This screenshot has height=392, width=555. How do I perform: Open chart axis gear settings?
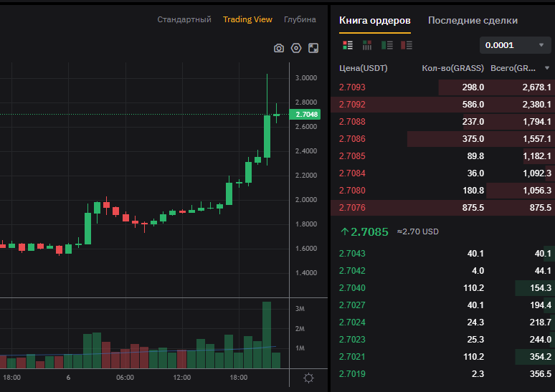308,378
